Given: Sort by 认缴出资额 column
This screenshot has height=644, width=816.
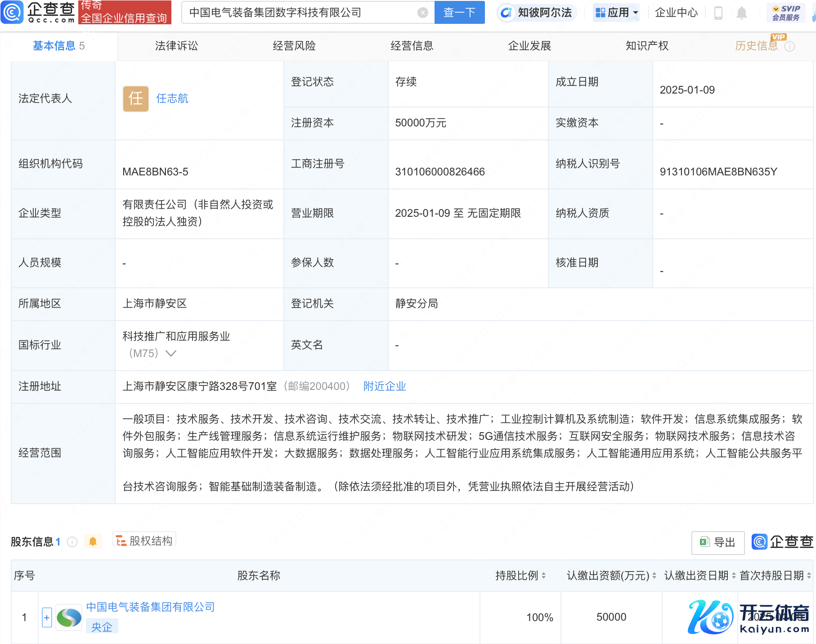Looking at the screenshot, I should [654, 576].
